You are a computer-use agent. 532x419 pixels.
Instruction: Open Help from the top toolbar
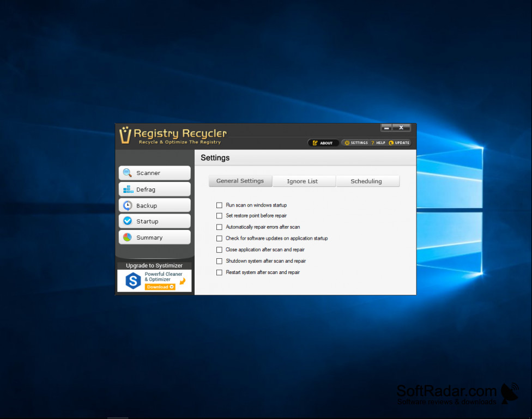378,143
